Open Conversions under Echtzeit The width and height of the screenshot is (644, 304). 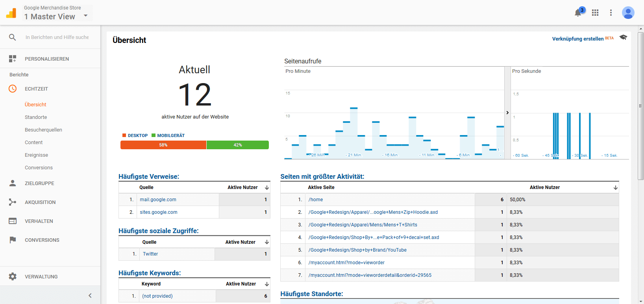coord(39,167)
